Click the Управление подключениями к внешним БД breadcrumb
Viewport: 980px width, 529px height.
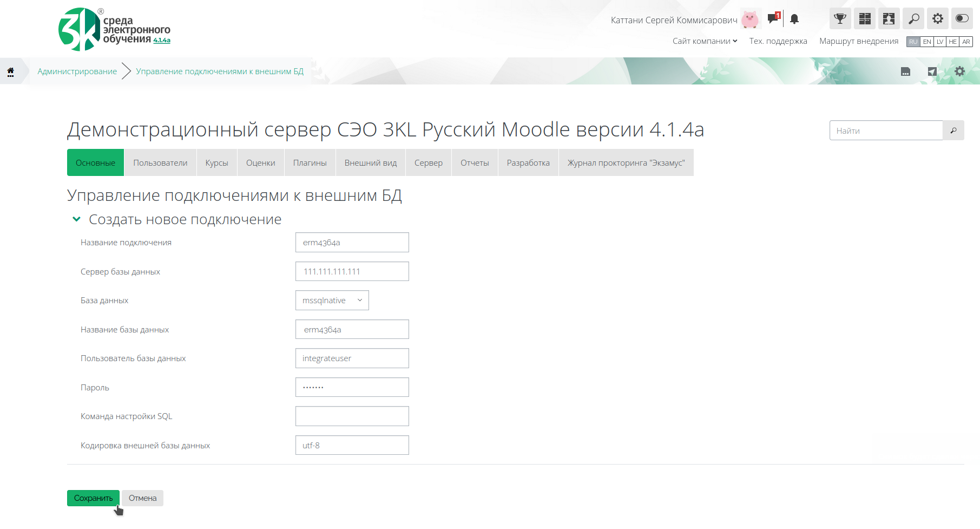(220, 71)
